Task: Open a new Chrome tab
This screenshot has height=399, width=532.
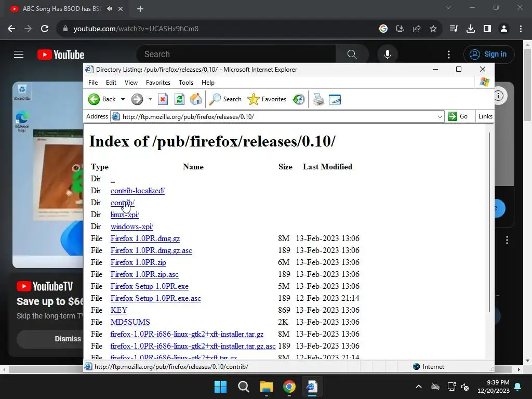Action: click(140, 9)
